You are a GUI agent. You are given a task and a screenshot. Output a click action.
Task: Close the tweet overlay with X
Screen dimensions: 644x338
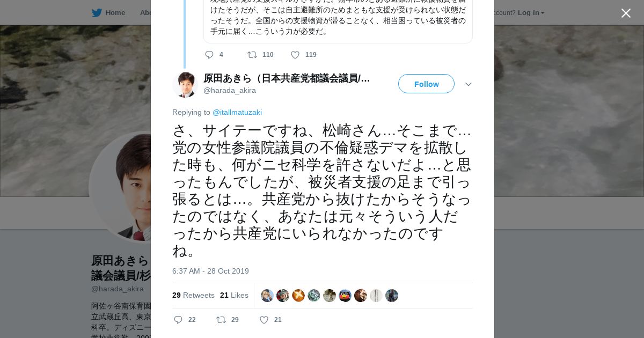[626, 13]
